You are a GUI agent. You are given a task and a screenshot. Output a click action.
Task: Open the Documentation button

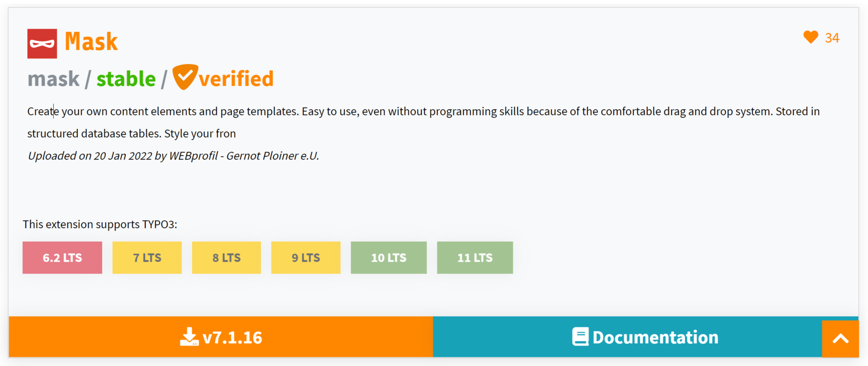pyautogui.click(x=655, y=337)
